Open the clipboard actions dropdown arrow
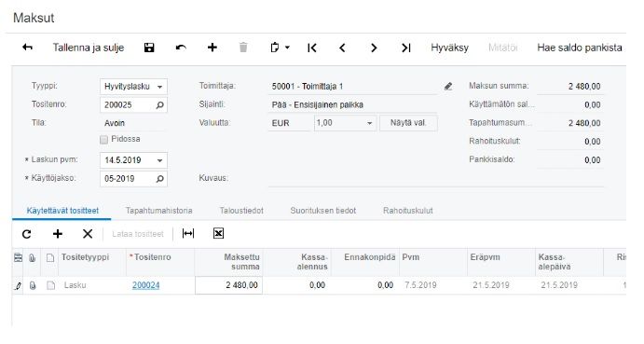Viewport: 644px width, 344px height. point(287,48)
